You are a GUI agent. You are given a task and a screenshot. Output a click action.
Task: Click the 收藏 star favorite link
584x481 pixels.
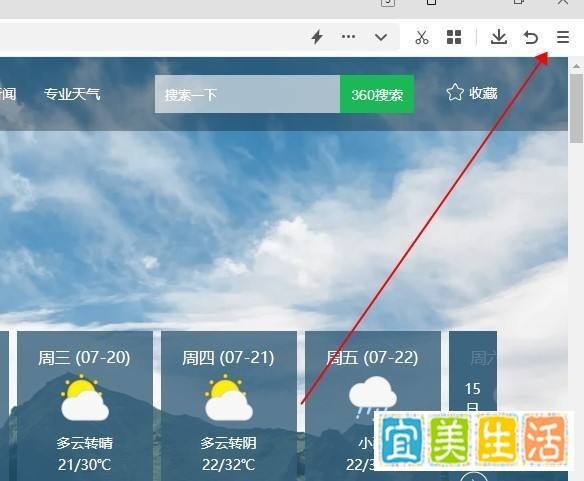472,93
